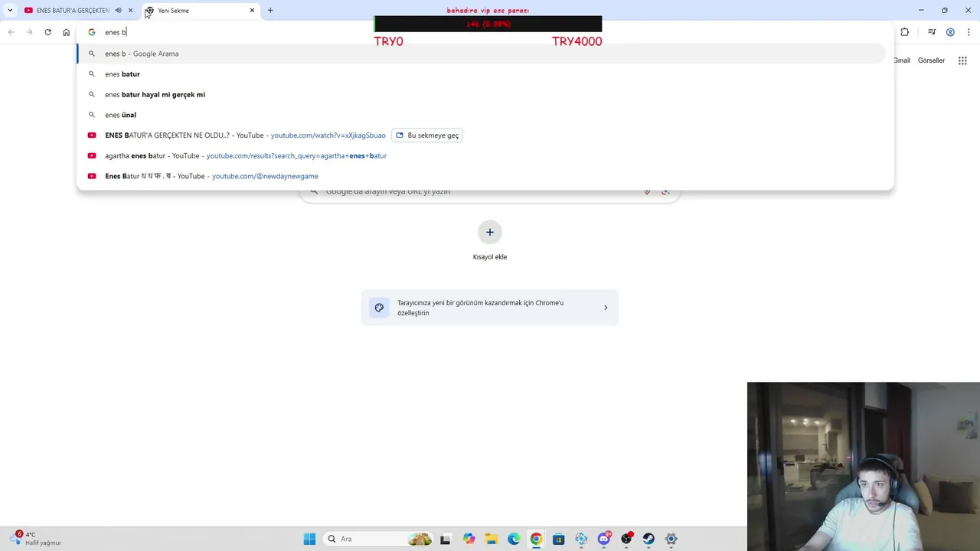The width and height of the screenshot is (980, 551).
Task: Reload the page with refresh icon
Action: click(47, 32)
